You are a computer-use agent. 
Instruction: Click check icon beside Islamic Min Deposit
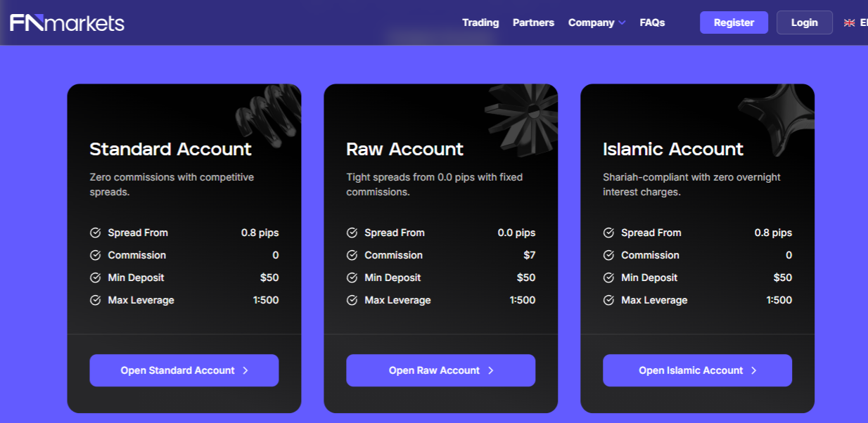(609, 278)
